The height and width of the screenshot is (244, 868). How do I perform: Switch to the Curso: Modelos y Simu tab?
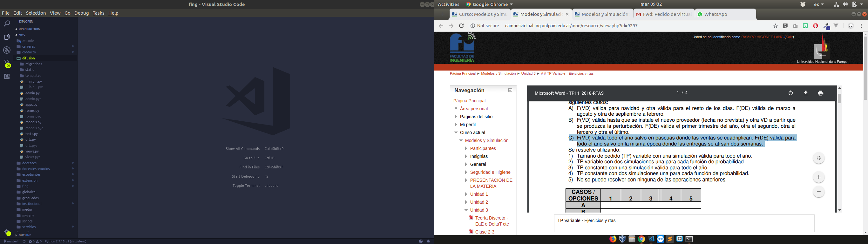[479, 15]
